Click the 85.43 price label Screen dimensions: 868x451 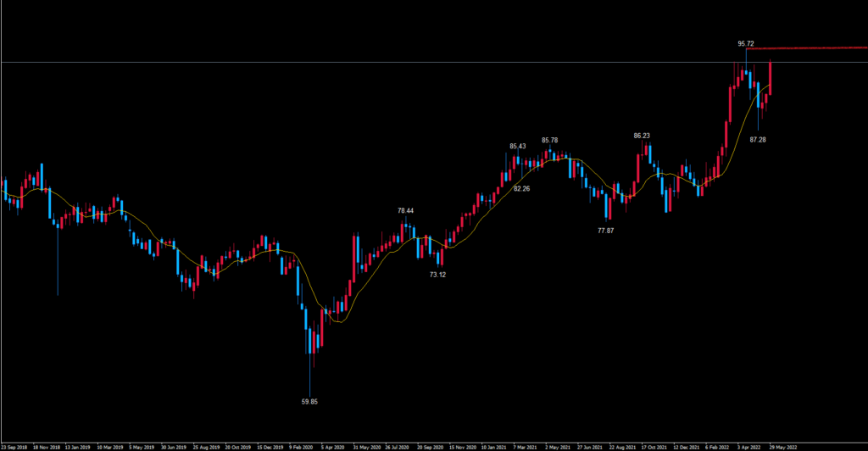point(517,146)
